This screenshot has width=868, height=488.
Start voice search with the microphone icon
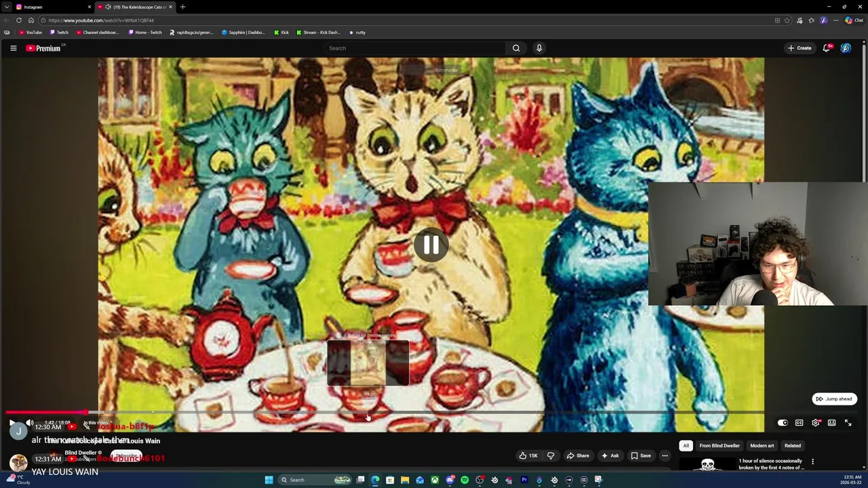point(539,48)
